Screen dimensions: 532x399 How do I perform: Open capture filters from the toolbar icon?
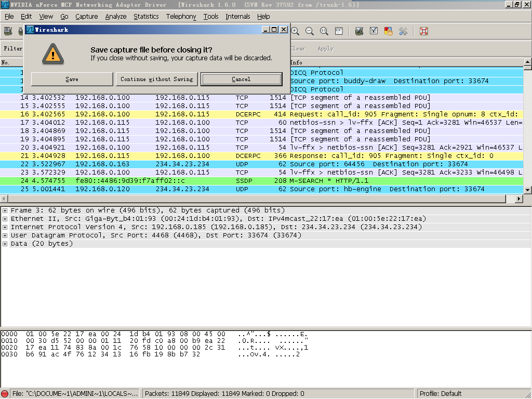tap(360, 31)
